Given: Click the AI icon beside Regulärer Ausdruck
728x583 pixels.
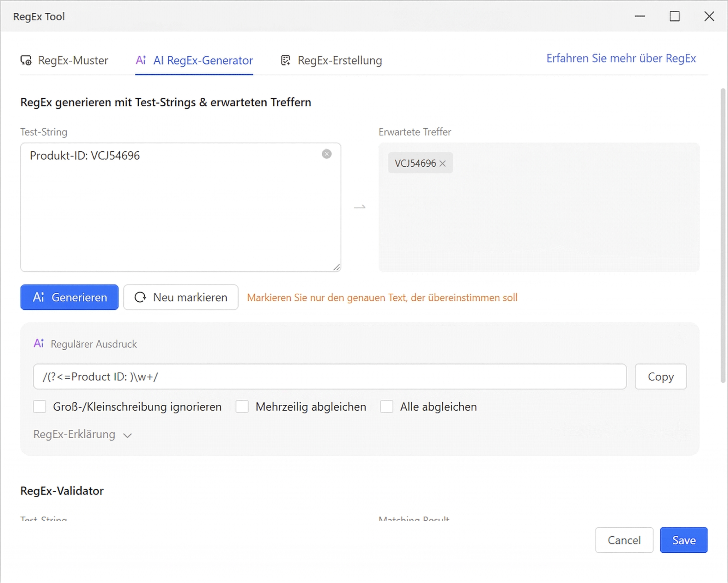Looking at the screenshot, I should pos(39,344).
